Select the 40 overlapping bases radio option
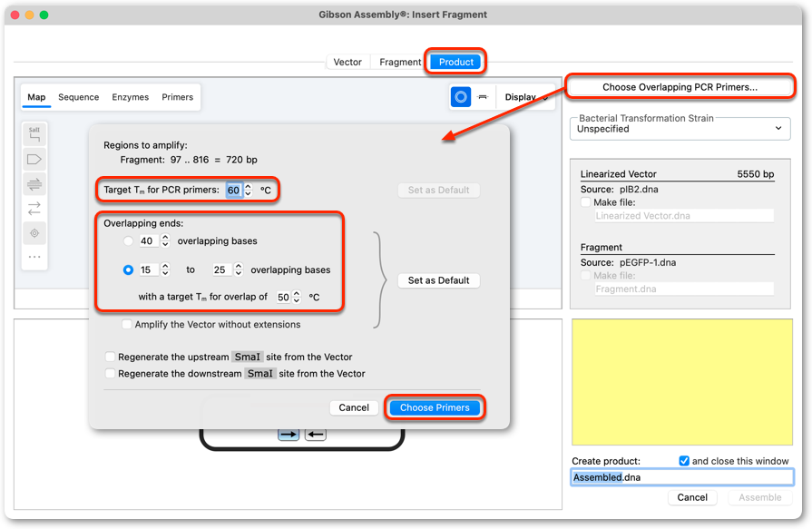This screenshot has width=812, height=529. pos(129,241)
